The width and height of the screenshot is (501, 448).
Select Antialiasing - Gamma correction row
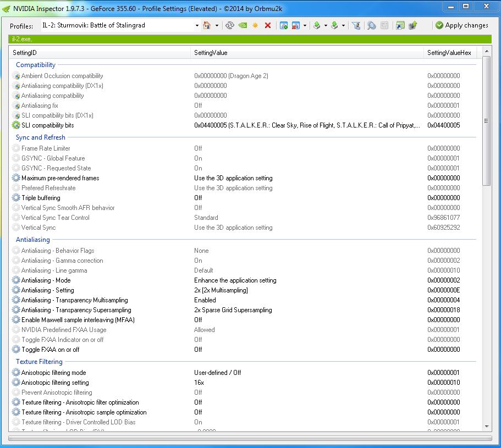coord(244,260)
